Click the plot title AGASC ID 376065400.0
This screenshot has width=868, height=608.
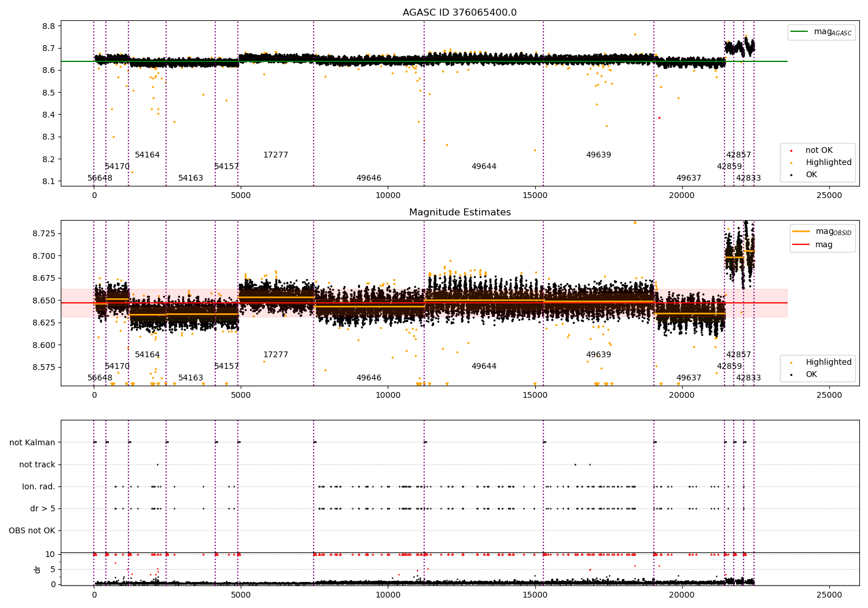point(459,13)
